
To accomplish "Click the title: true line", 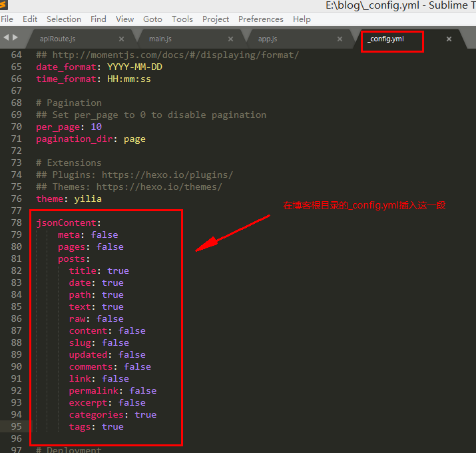I will [x=99, y=270].
